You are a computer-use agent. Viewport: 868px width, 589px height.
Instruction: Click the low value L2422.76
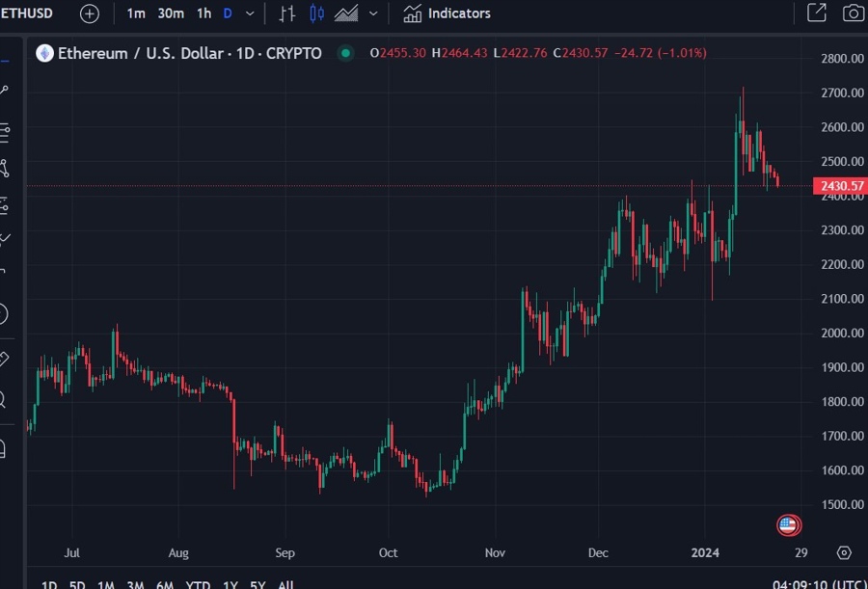[520, 53]
